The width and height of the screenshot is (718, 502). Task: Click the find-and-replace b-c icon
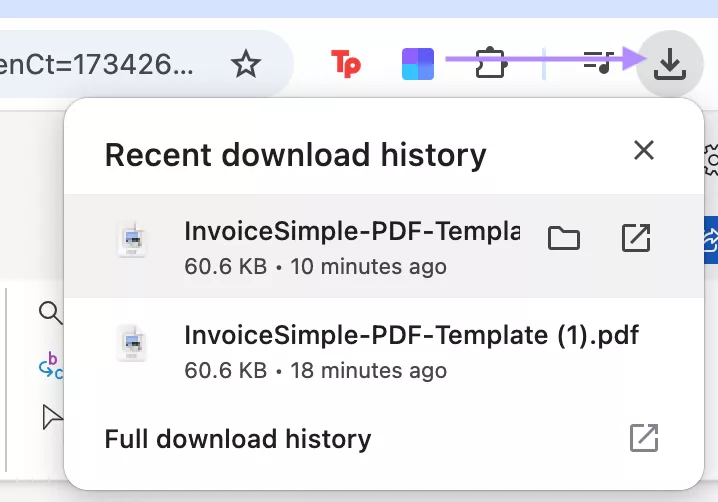click(x=51, y=366)
